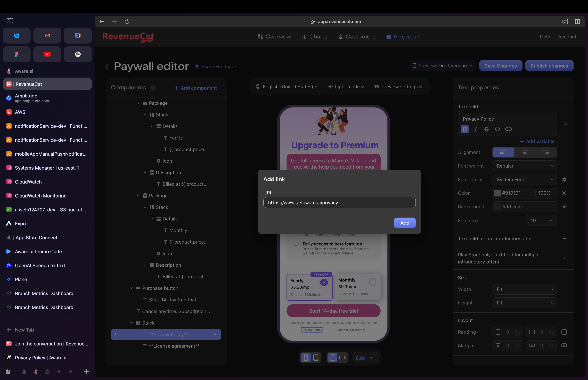Click the URL input field
The height and width of the screenshot is (380, 588).
click(339, 202)
